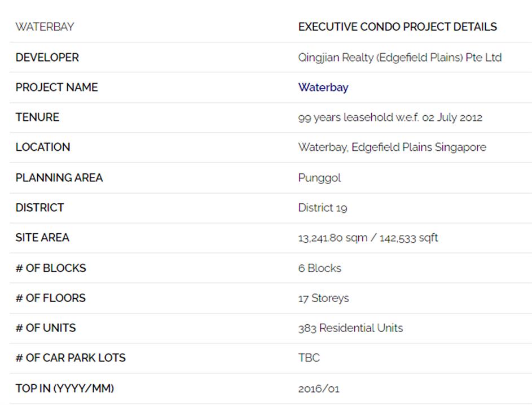532x405 pixels.
Task: Click the 383 Residential Units value
Action: point(350,328)
